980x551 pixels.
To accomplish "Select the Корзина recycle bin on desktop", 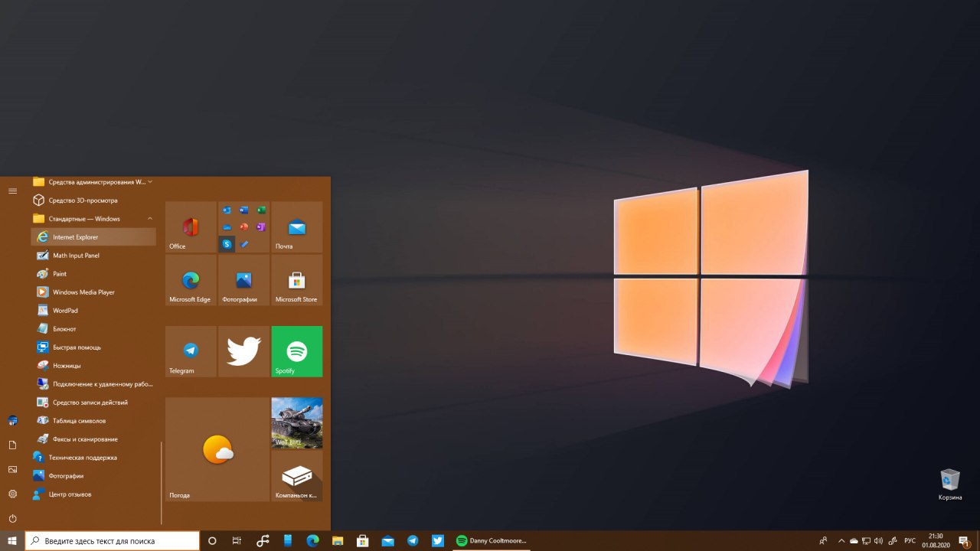I will pyautogui.click(x=950, y=485).
